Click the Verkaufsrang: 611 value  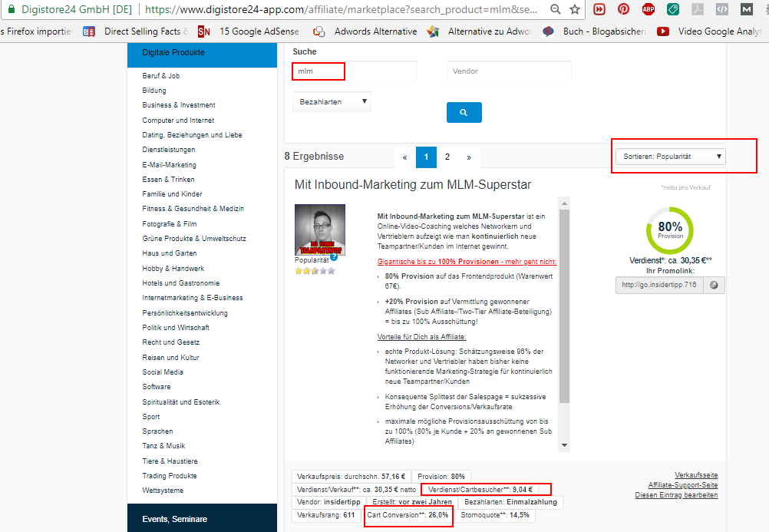(x=325, y=515)
